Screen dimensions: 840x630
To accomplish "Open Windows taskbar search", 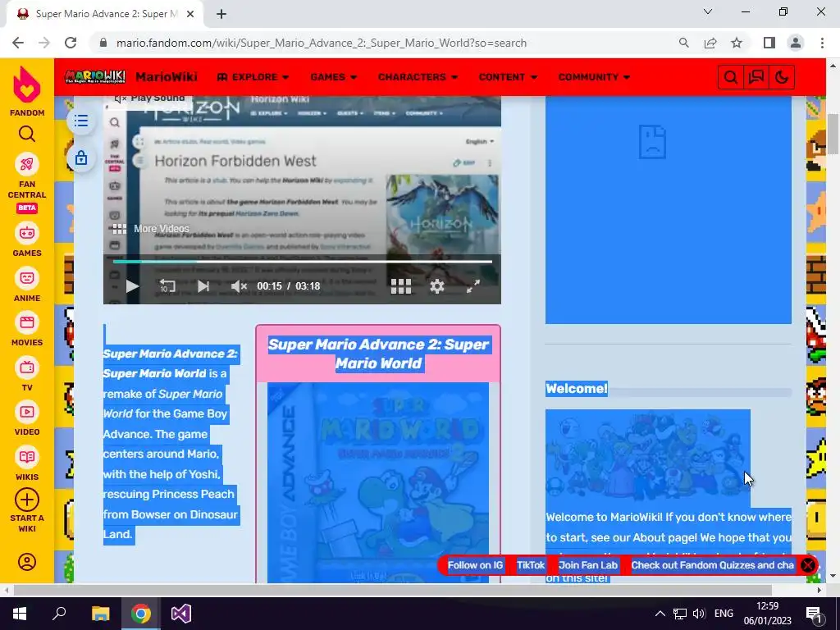I will 59,614.
